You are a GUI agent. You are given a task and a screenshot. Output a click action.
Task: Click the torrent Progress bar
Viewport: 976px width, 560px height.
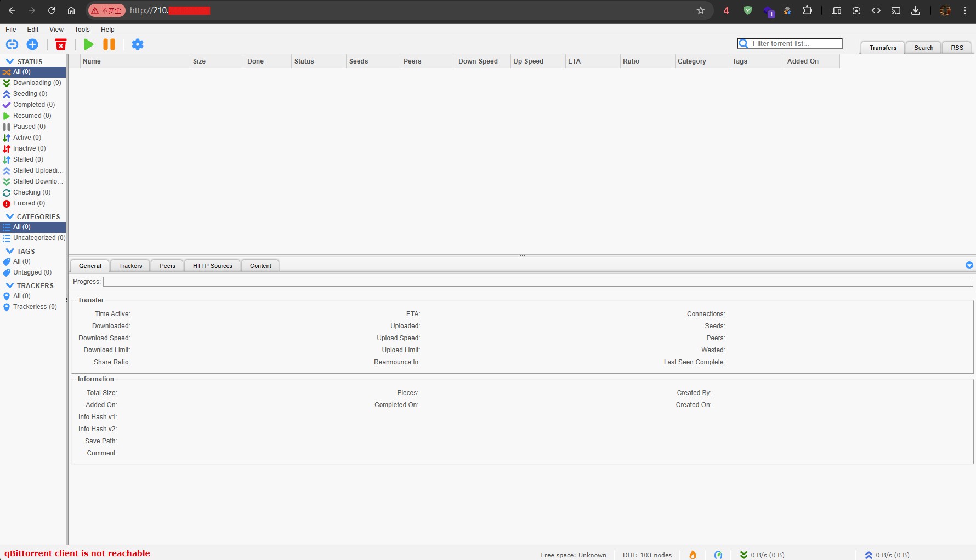538,282
